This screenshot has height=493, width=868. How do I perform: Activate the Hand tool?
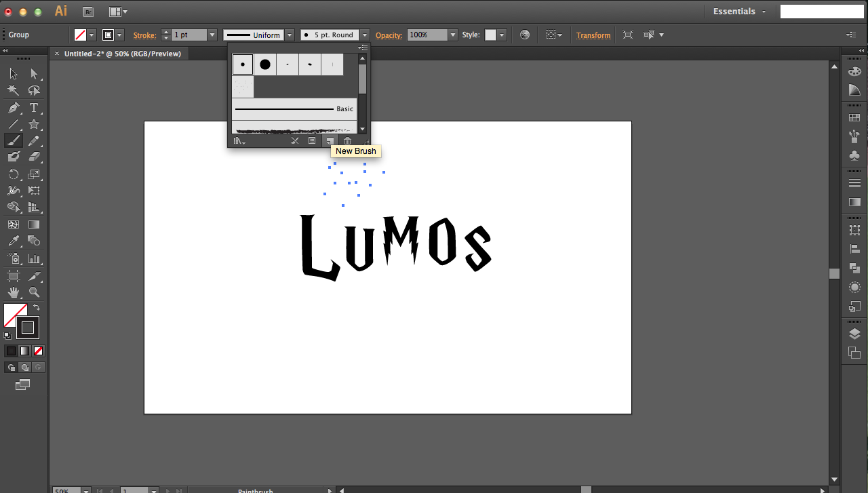coord(14,292)
